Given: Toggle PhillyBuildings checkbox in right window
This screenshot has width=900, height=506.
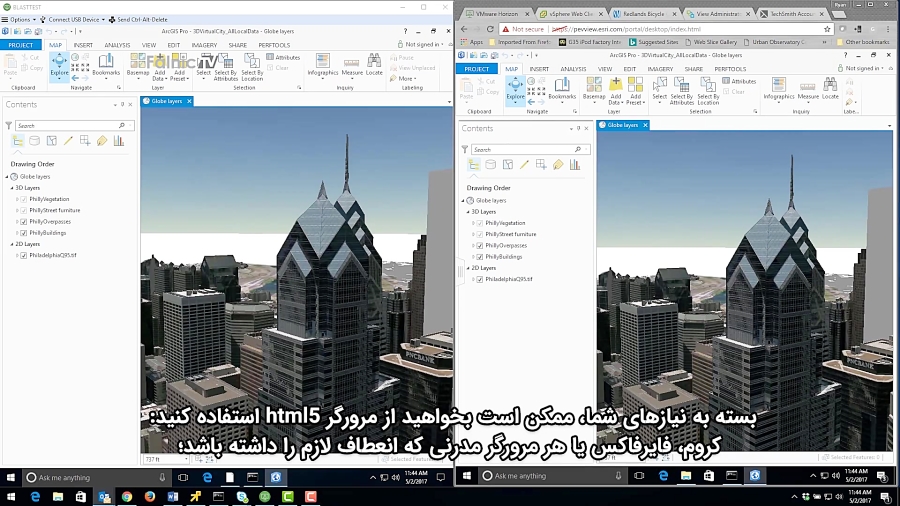Looking at the screenshot, I should click(480, 257).
